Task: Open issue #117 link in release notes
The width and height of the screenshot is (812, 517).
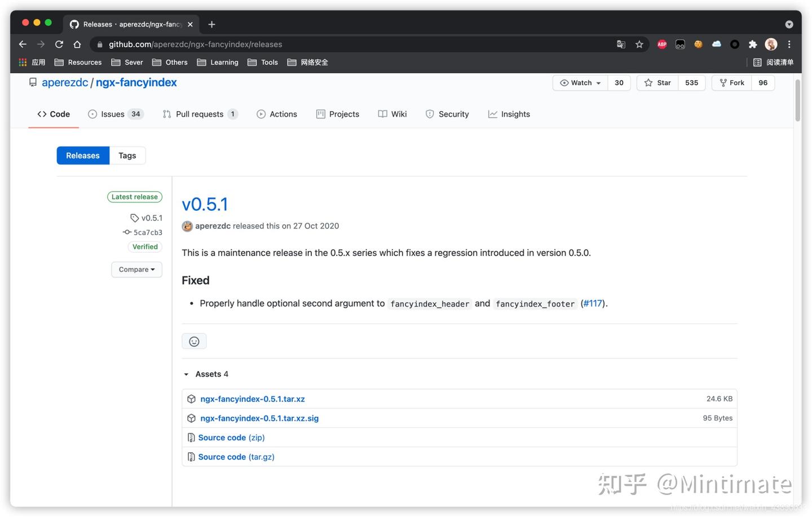Action: coord(592,303)
